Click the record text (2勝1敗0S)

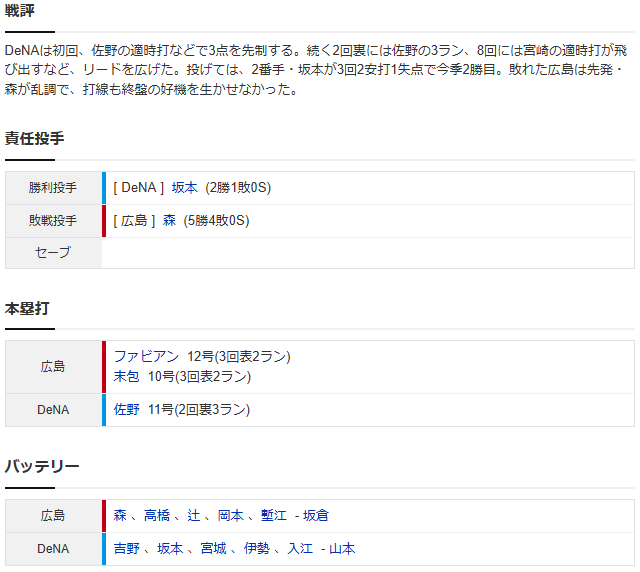point(238,188)
